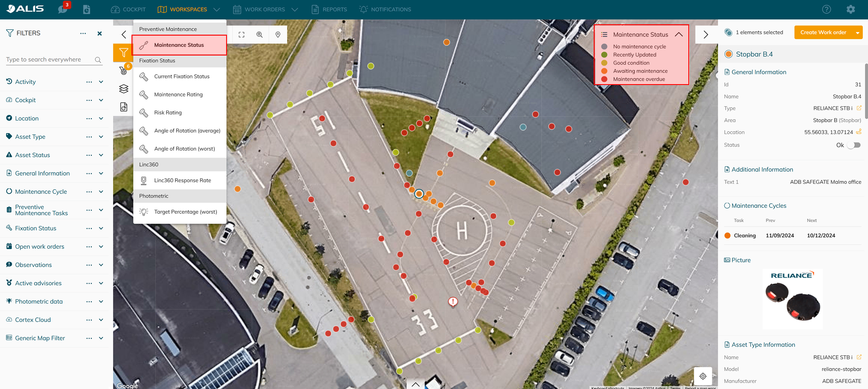
Task: Expand the Photometric data filter
Action: tap(101, 301)
